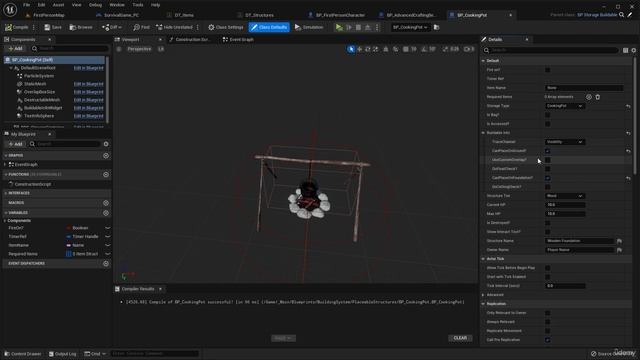Screen dimensions: 640x360
Task: Save the blueprint with Save icon
Action: point(53,27)
